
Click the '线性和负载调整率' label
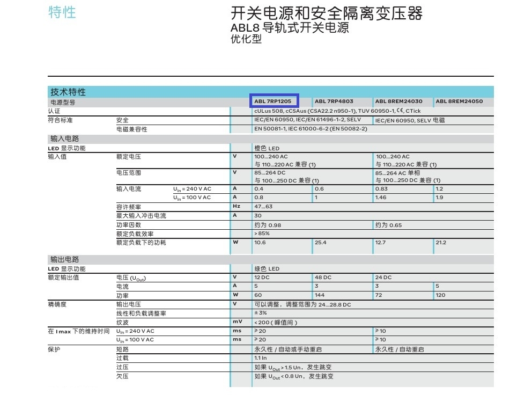(x=141, y=314)
